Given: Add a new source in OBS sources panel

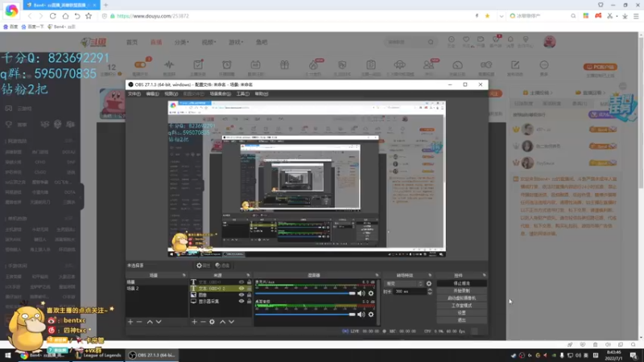Looking at the screenshot, I should (194, 322).
